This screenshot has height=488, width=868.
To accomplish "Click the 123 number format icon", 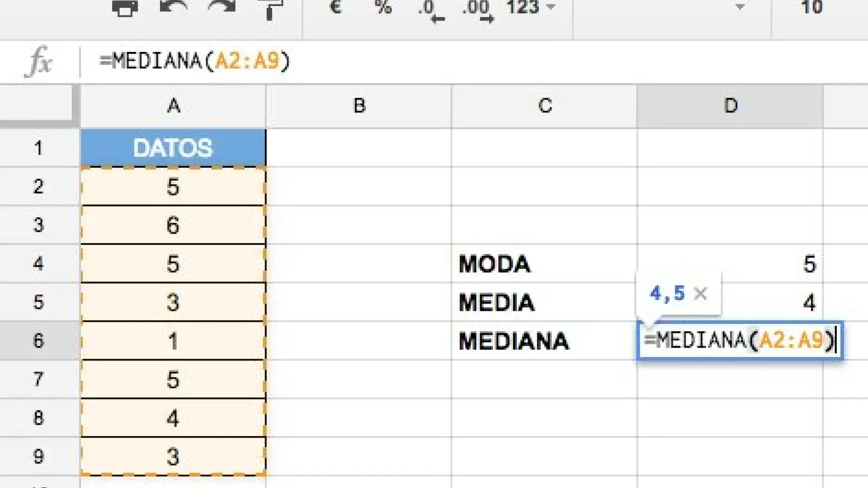I will point(523,7).
